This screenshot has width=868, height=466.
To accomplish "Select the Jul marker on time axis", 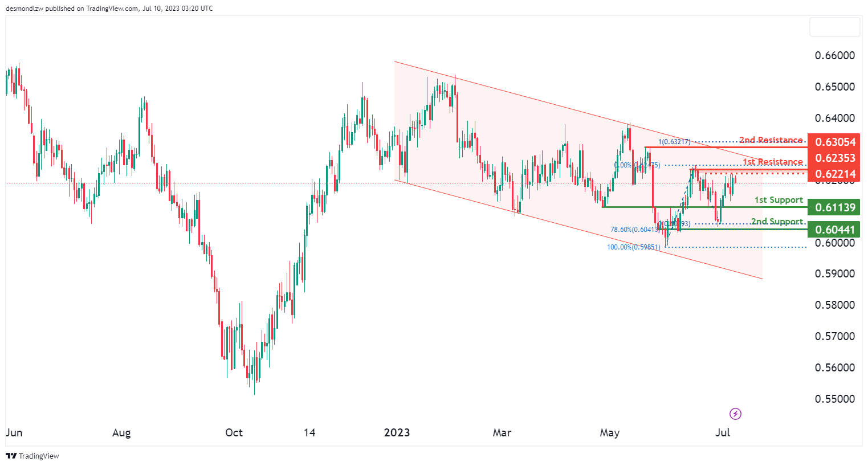I will coord(722,432).
